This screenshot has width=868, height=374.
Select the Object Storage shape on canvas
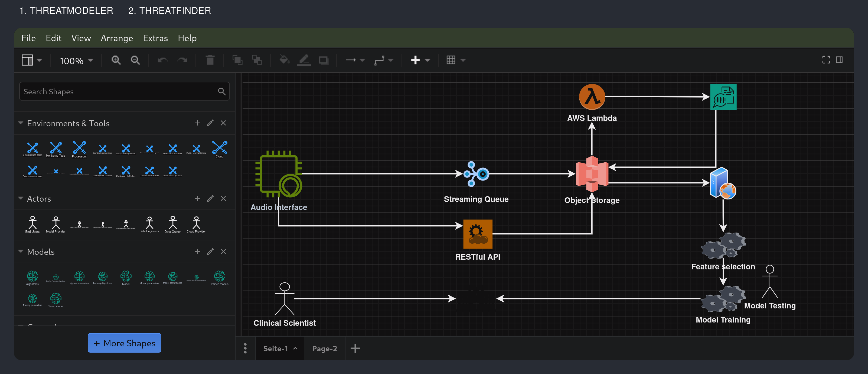click(592, 174)
